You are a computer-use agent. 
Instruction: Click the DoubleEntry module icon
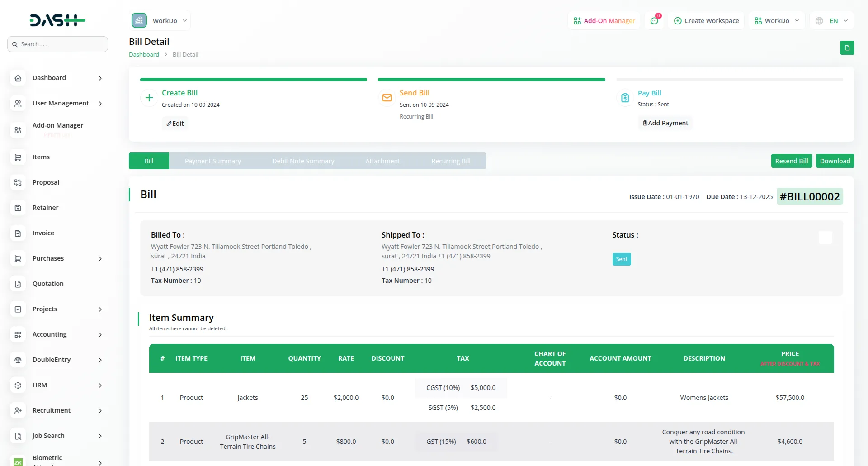[x=18, y=360]
